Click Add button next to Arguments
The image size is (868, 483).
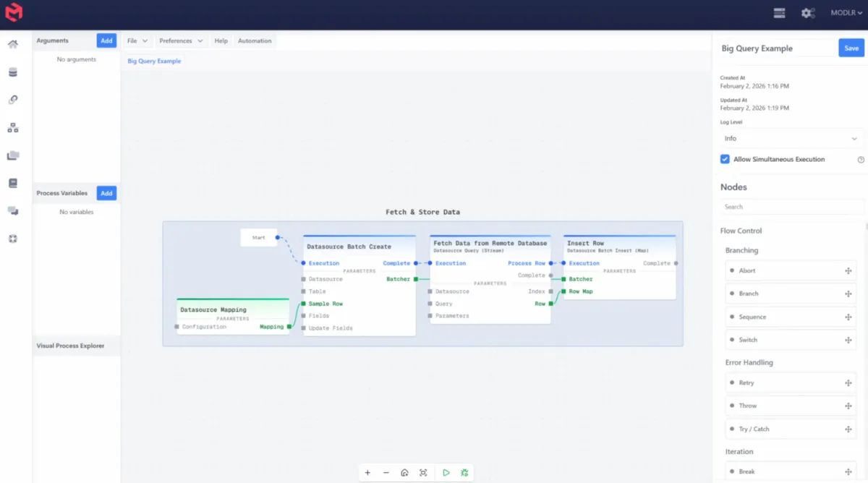106,41
